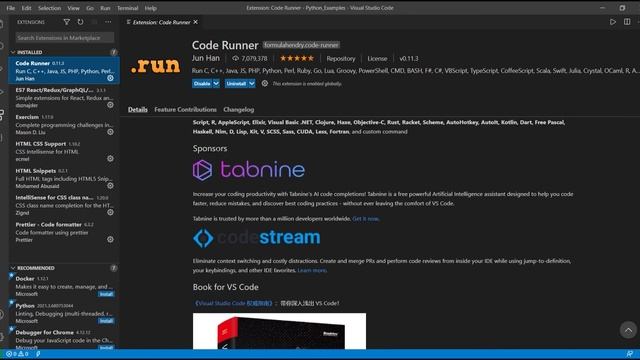Image resolution: width=640 pixels, height=360 pixels.
Task: Open the Run menu
Action: (x=105, y=8)
